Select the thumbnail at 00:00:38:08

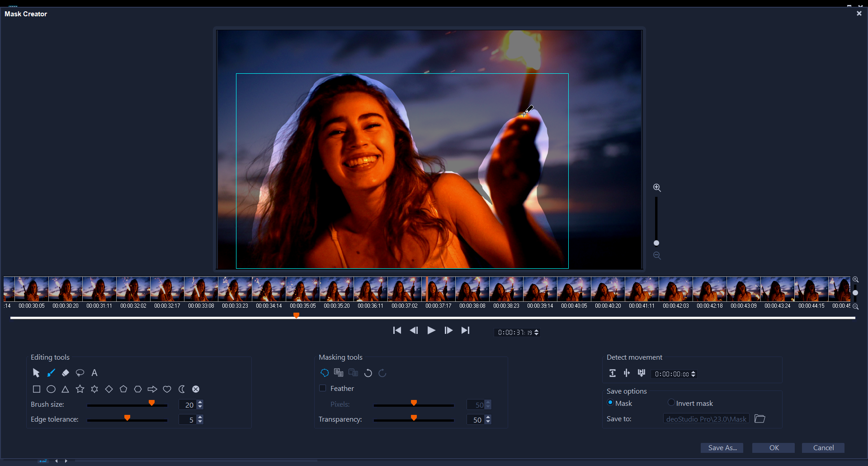[472, 289]
